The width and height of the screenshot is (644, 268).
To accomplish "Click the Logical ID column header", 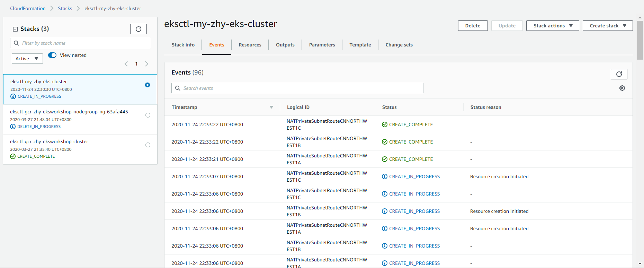I will (x=298, y=107).
